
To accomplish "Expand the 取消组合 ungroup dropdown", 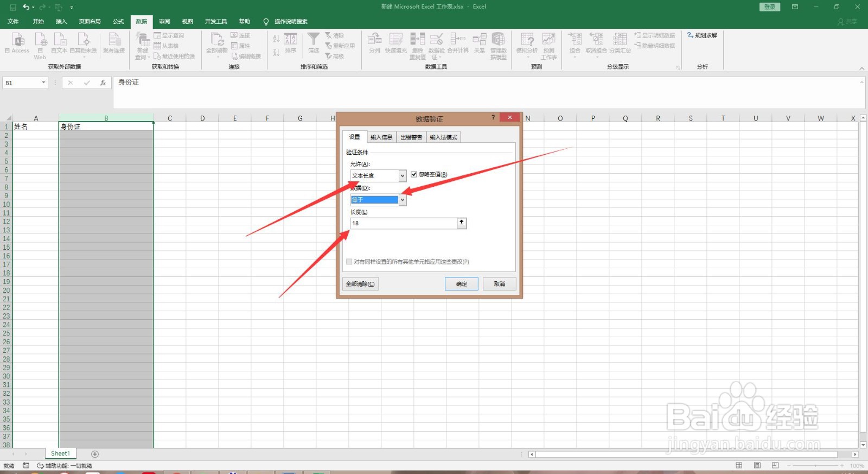I will pyautogui.click(x=596, y=56).
